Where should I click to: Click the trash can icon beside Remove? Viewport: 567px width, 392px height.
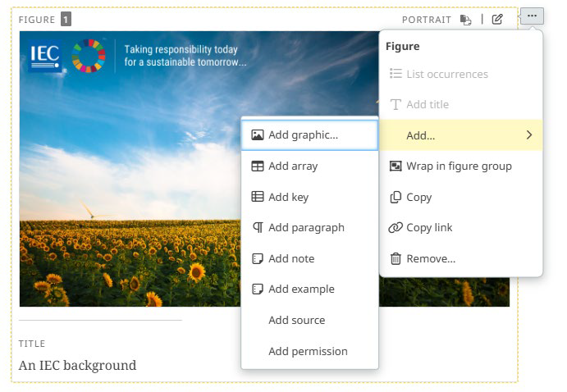396,258
